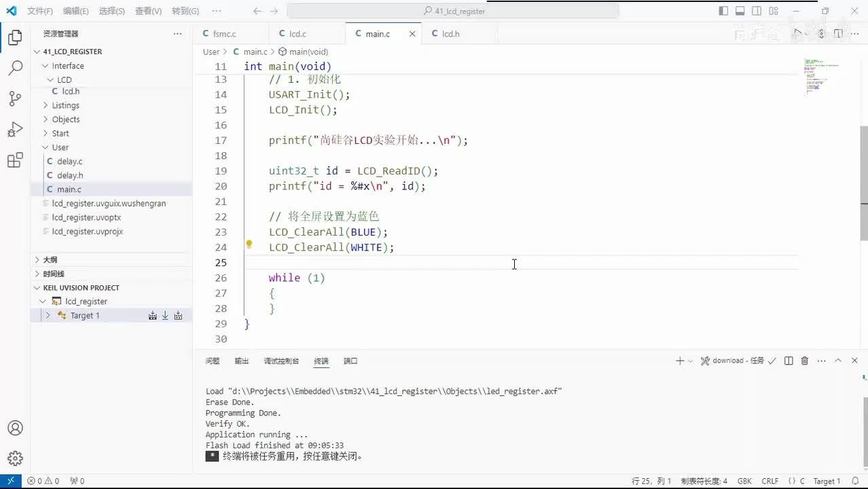Click Explorer panel more actions ellipsis
868x489 pixels.
[x=177, y=33]
